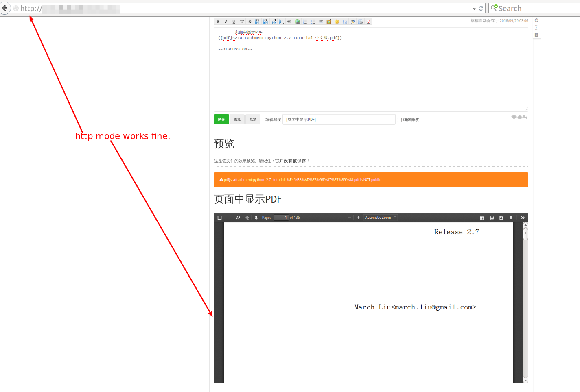Viewport: 580px width, 392px height.
Task: Click the ~~DISCUSSION~~ line in editor
Action: (235, 49)
